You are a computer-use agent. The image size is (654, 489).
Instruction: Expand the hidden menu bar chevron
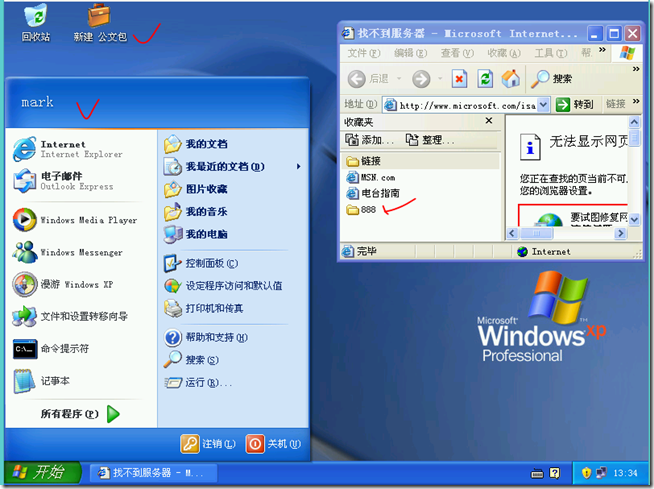pos(602,50)
